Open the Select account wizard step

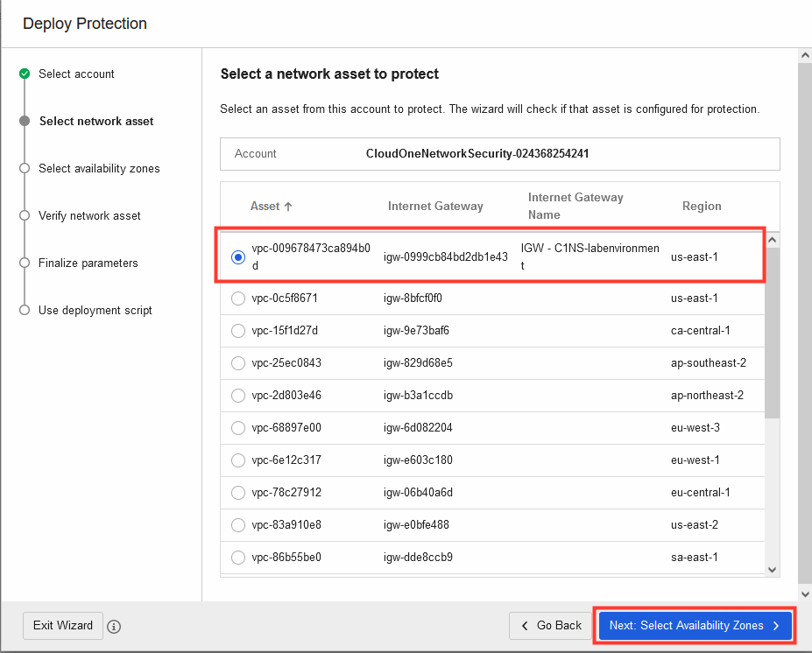[76, 74]
